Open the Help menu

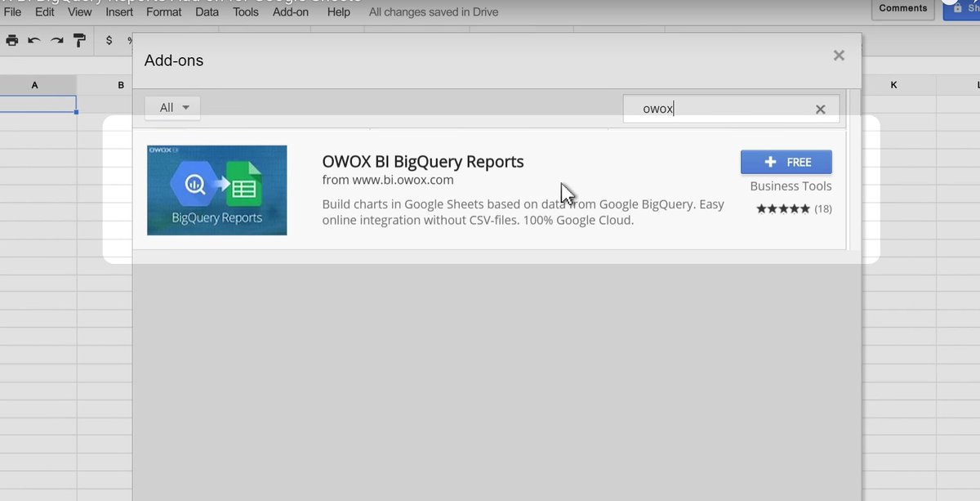(338, 12)
